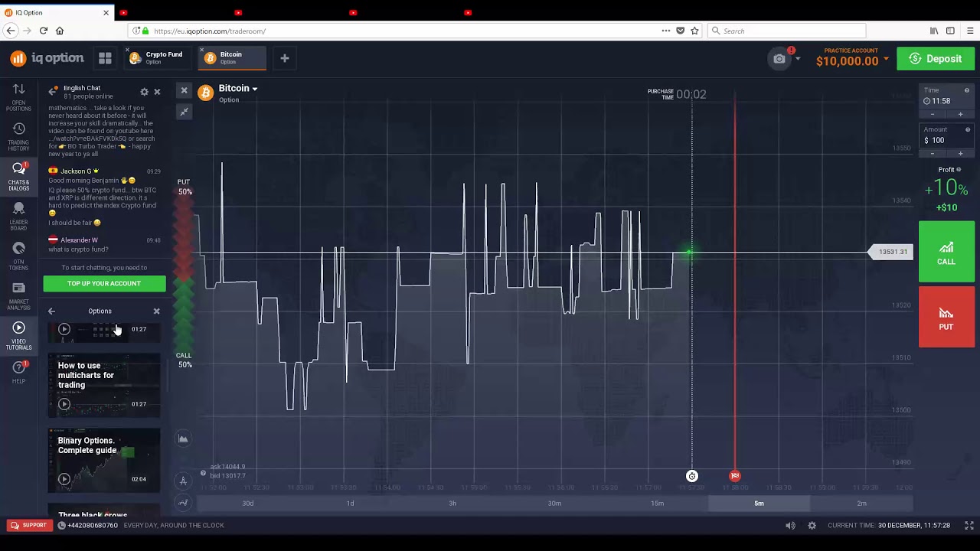Play 'How to use multicharts' video
This screenshot has height=551, width=980.
pos(64,404)
